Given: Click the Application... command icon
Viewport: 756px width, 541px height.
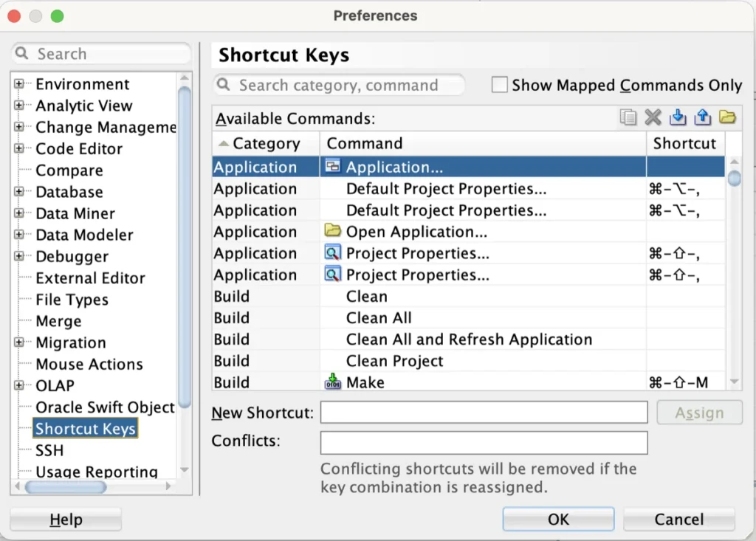Looking at the screenshot, I should click(x=332, y=166).
